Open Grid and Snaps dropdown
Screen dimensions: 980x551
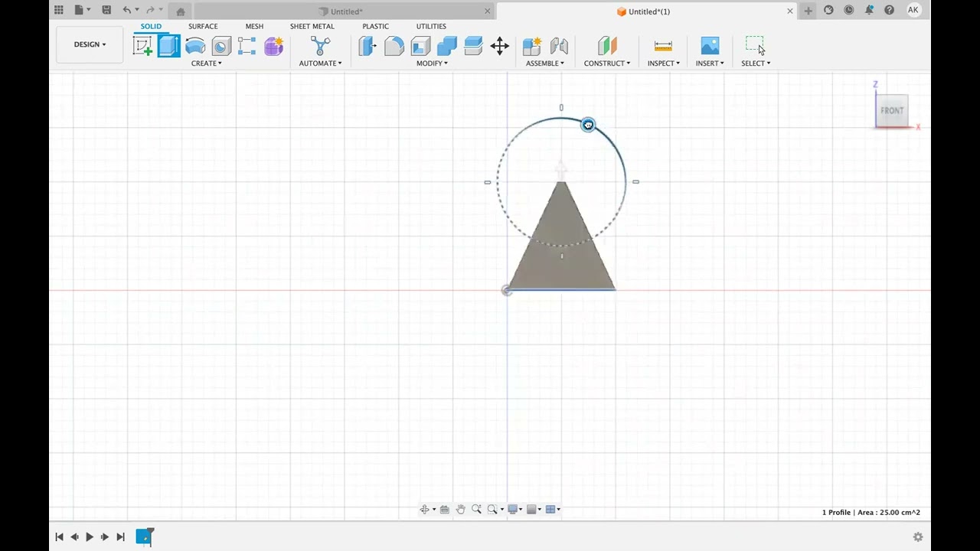534,509
